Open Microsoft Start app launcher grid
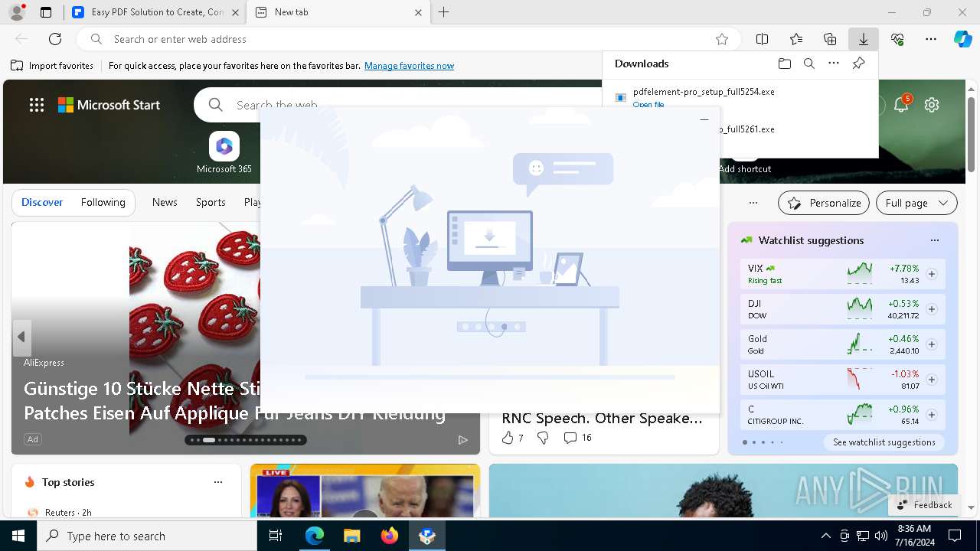 (x=37, y=105)
